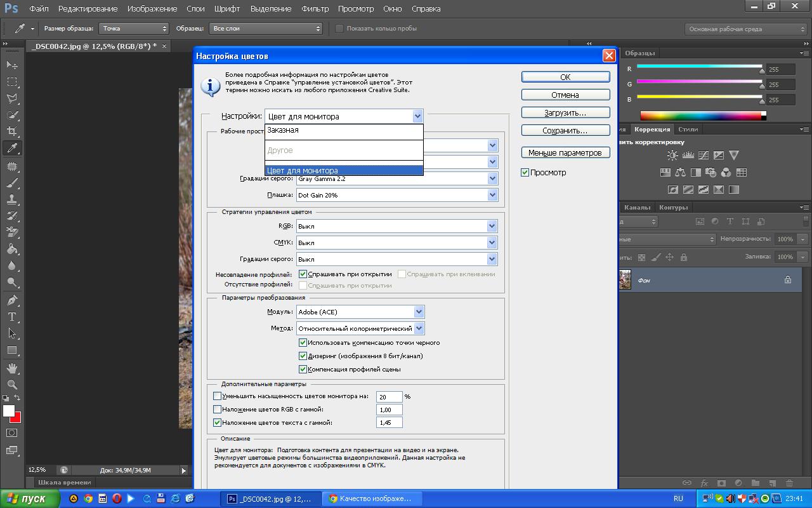The height and width of the screenshot is (508, 812).
Task: Choose the Horizontal Type tool
Action: coord(12,317)
